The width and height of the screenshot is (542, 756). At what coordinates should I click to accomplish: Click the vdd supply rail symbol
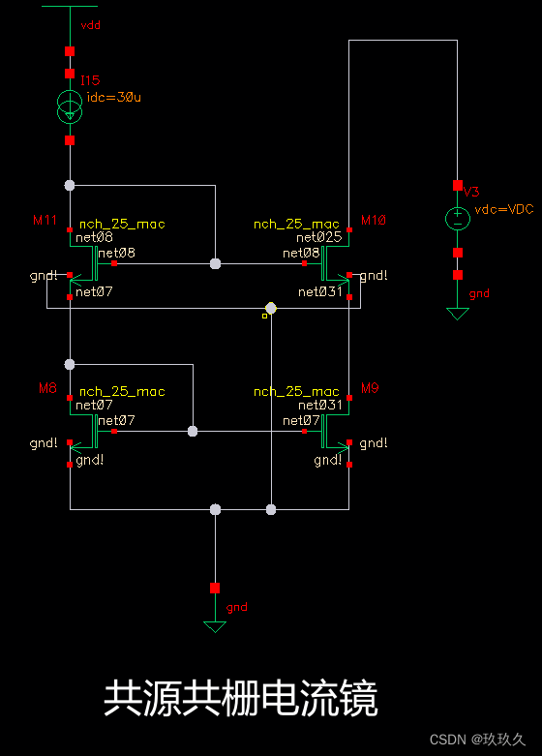(x=70, y=7)
